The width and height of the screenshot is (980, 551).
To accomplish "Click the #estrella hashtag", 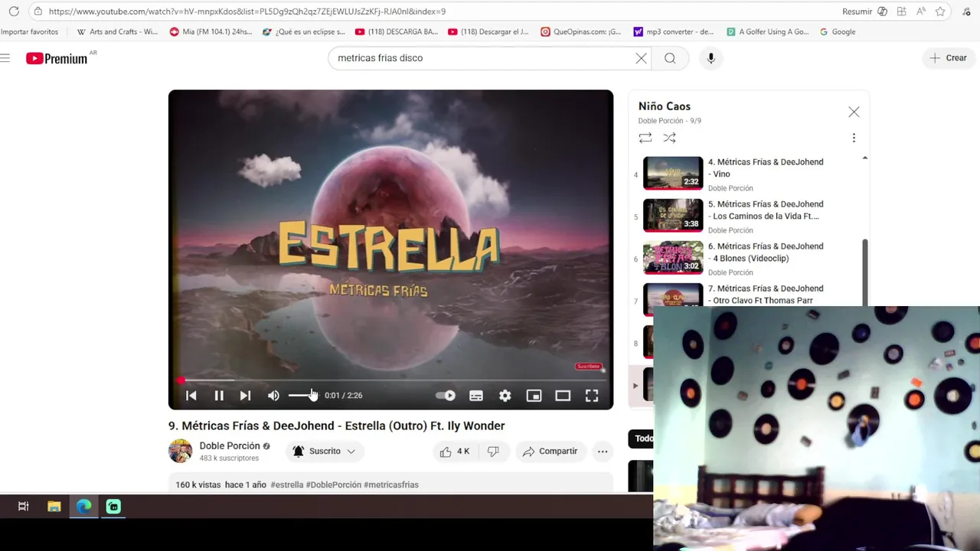I will [287, 484].
